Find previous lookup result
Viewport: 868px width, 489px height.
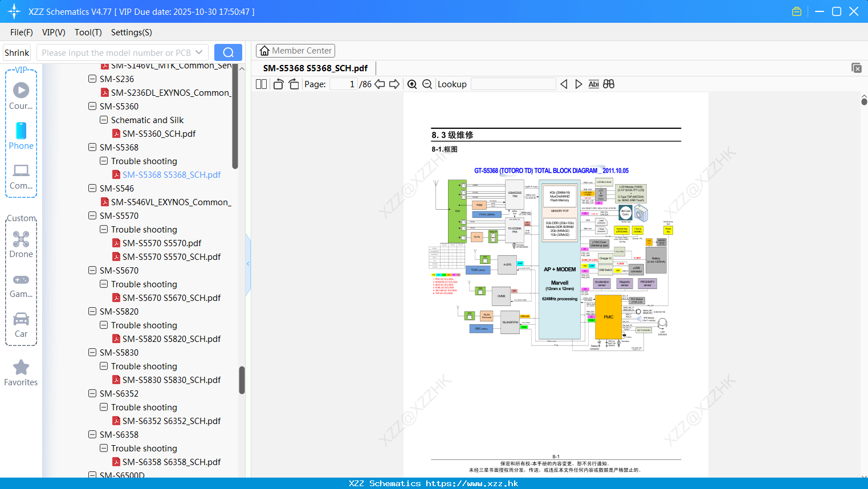(x=564, y=84)
